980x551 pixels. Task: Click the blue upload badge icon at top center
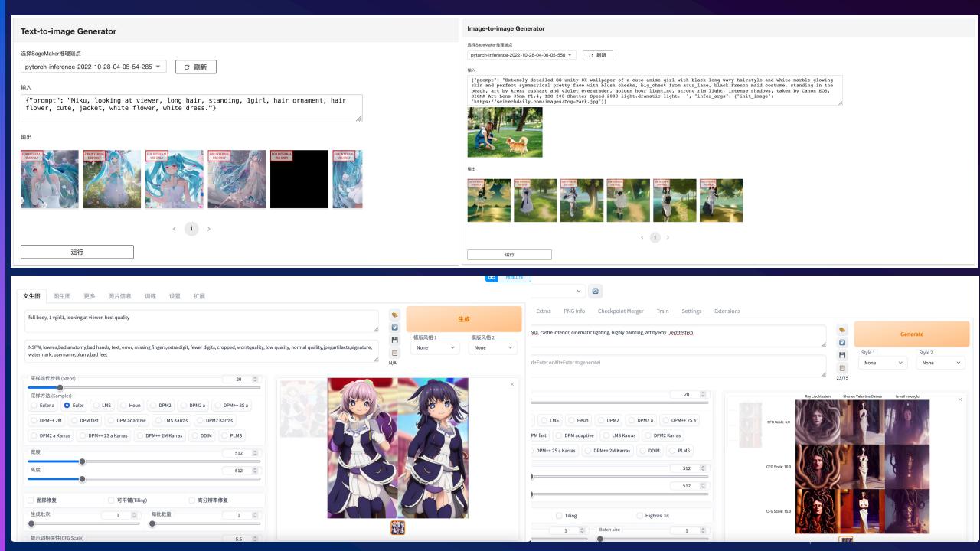pos(492,277)
